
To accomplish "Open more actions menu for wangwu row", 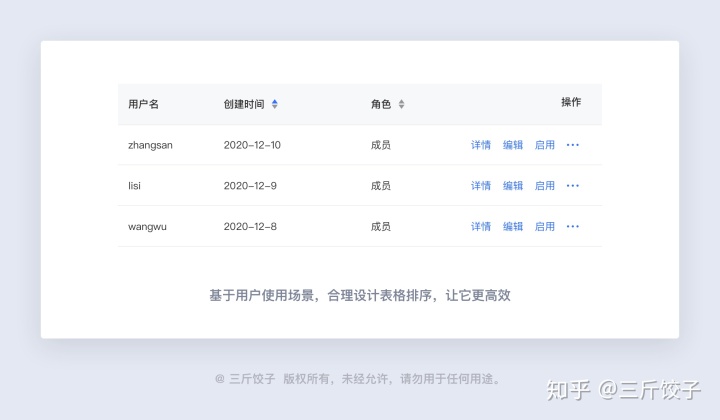I will pos(573,226).
